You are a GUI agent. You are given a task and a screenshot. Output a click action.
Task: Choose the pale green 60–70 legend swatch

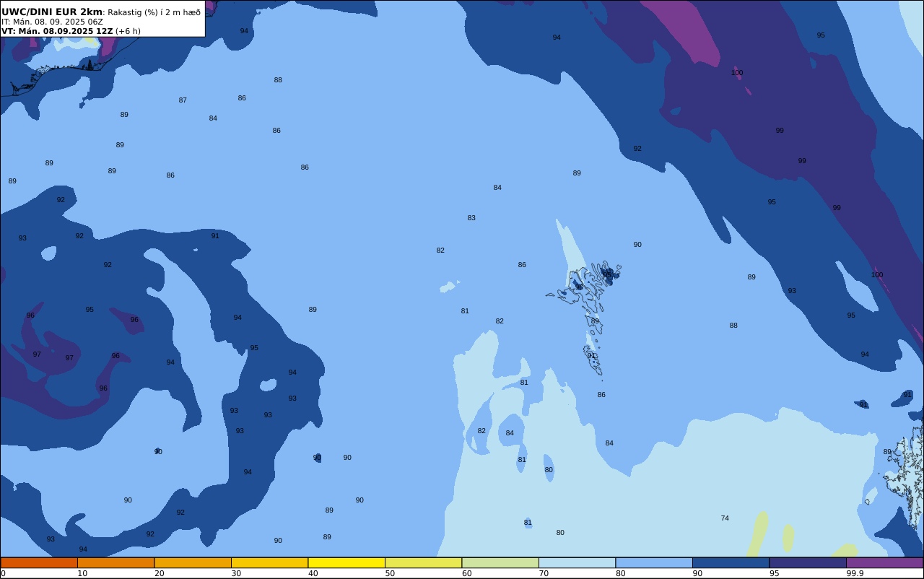pyautogui.click(x=500, y=562)
